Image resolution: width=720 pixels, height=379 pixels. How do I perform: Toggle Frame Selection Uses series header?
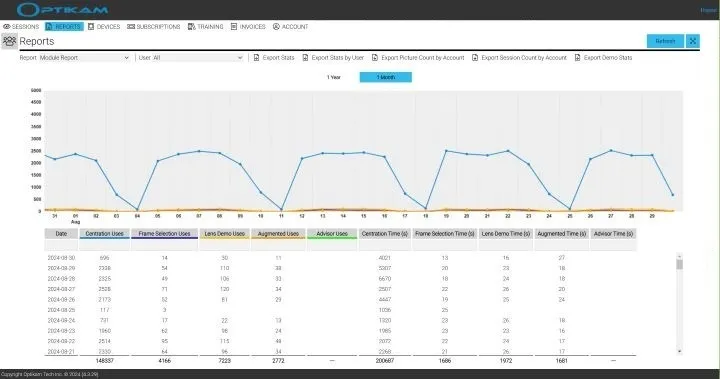coord(164,234)
